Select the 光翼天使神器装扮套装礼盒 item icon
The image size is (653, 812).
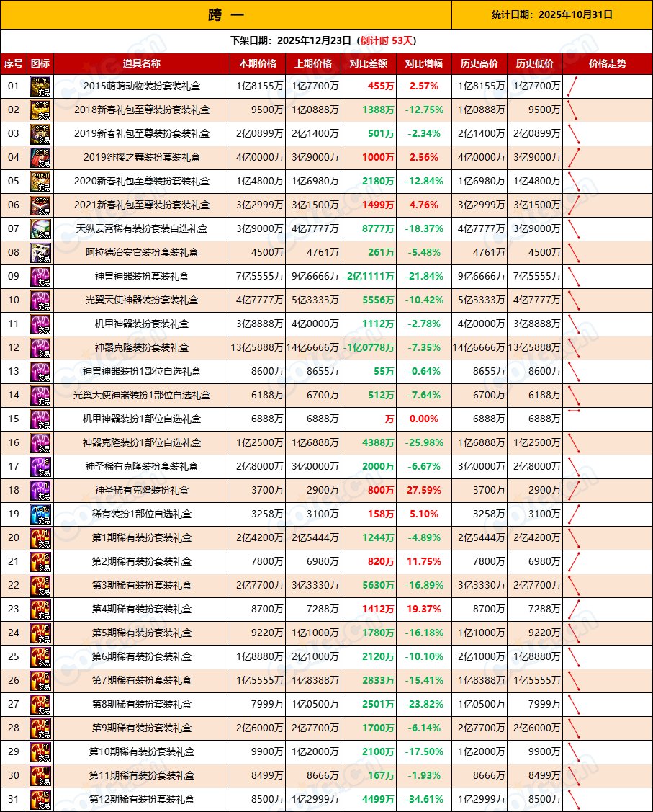point(41,300)
